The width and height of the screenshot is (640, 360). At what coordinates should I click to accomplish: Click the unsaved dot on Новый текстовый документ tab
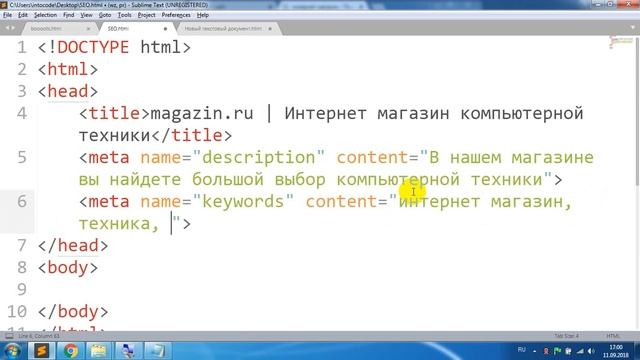(270, 29)
